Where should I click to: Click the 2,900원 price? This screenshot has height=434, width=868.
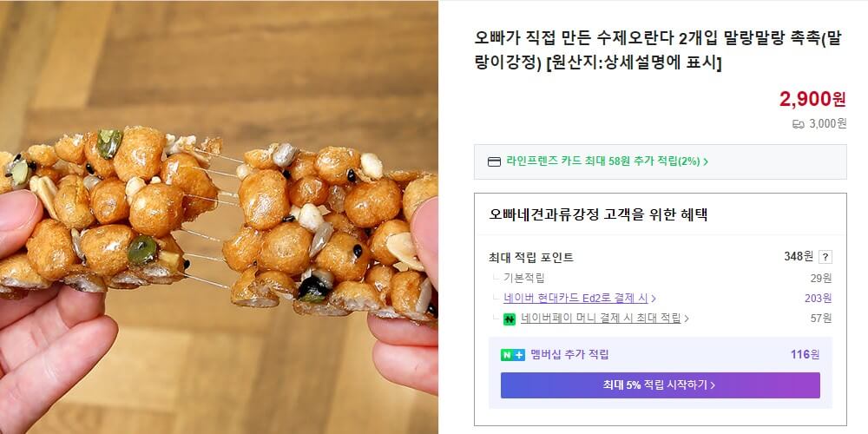pos(812,99)
